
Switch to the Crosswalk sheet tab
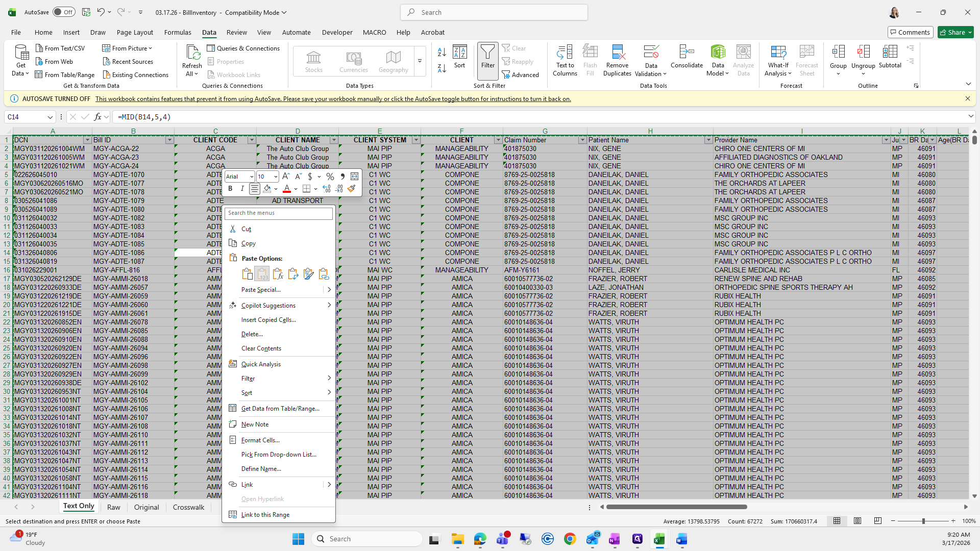188,507
